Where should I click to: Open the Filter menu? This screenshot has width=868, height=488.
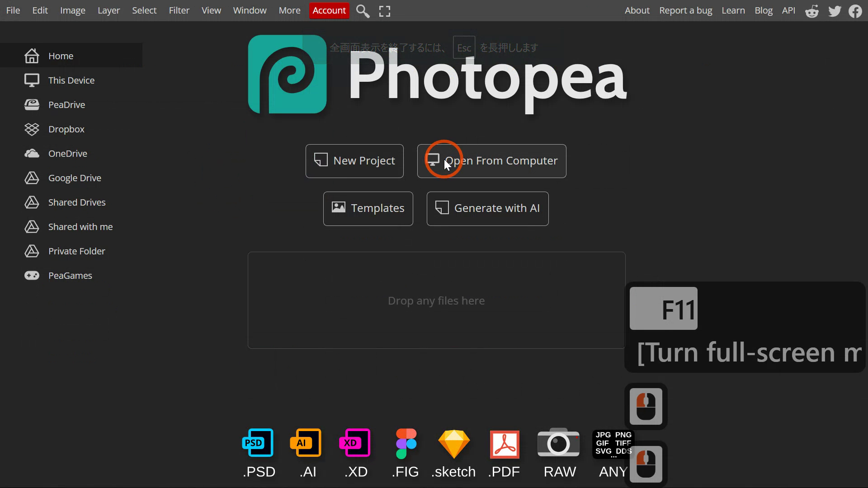[179, 10]
